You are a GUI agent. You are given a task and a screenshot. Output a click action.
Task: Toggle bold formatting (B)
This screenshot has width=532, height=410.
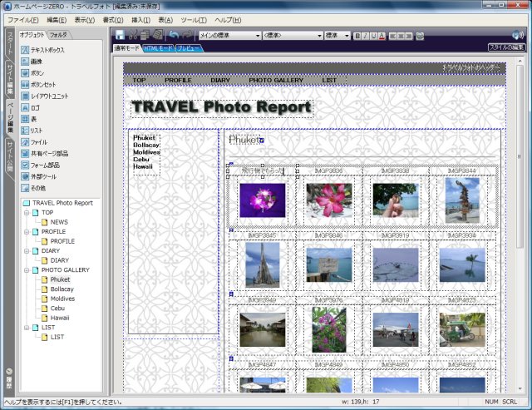(357, 36)
